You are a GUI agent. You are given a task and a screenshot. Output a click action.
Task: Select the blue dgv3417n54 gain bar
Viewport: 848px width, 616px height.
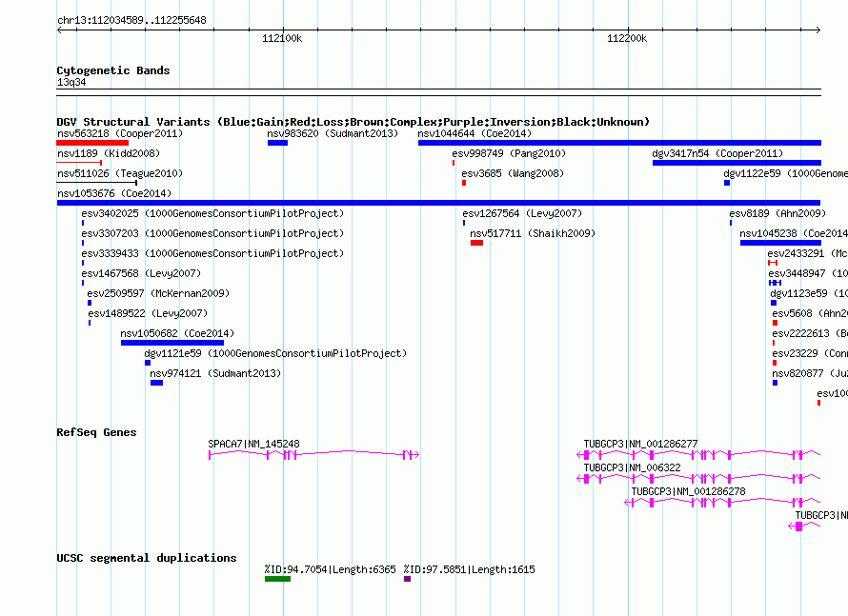pyautogui.click(x=737, y=163)
